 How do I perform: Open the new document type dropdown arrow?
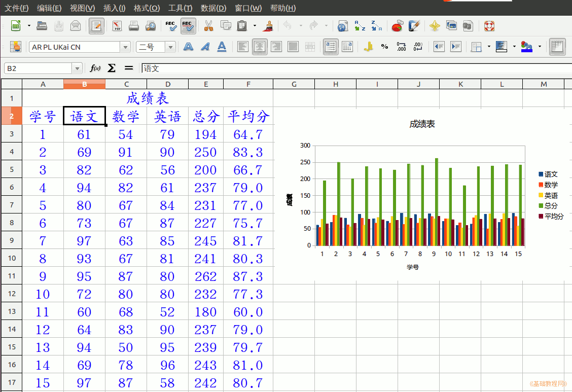point(29,26)
